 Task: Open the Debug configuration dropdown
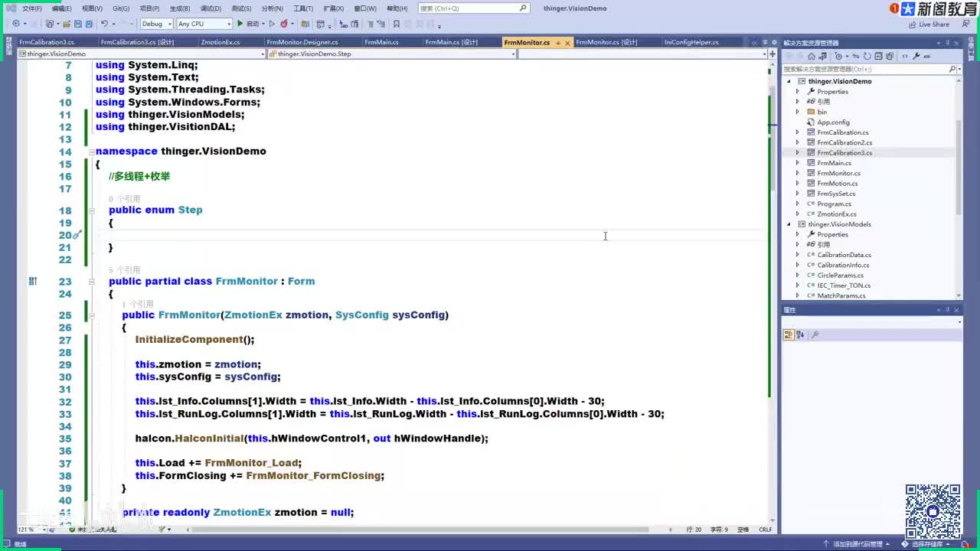(x=157, y=24)
